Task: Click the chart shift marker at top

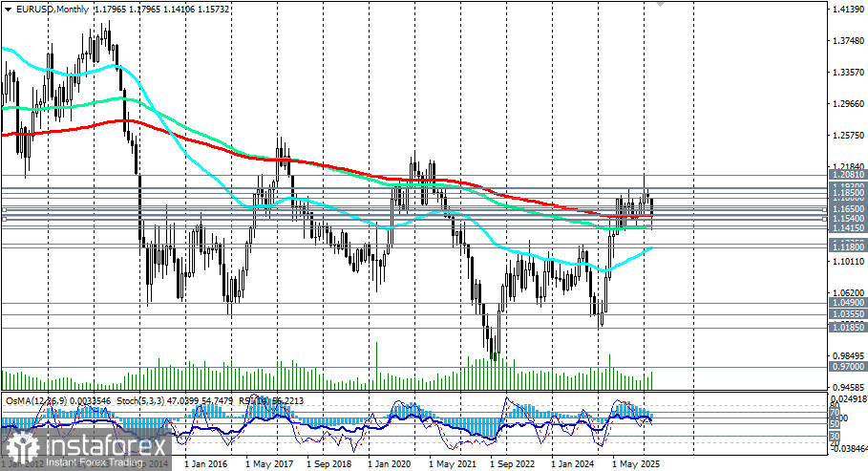Action: (x=660, y=3)
